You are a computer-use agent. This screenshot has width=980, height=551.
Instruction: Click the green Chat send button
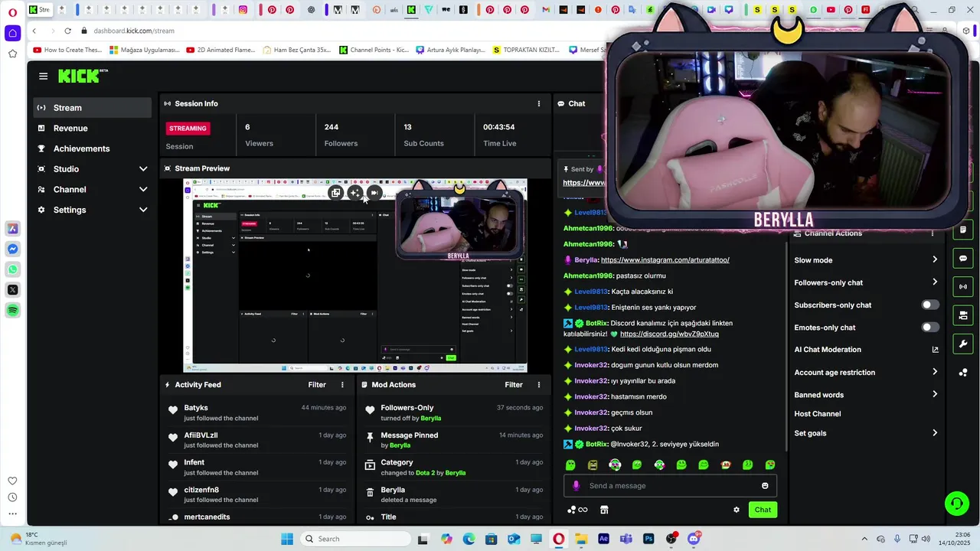tap(763, 510)
